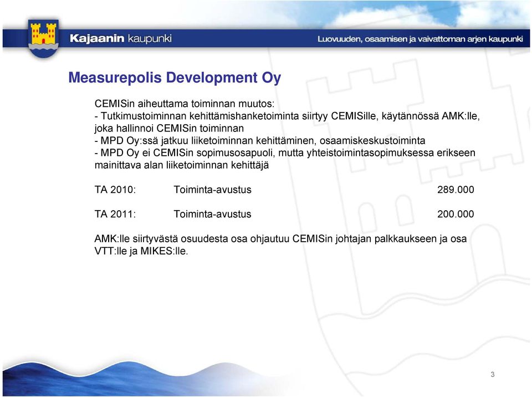532x397 pixels.
Task: Click 'Toiminta-avustus' in the TA 2011 row
Action: [212, 214]
